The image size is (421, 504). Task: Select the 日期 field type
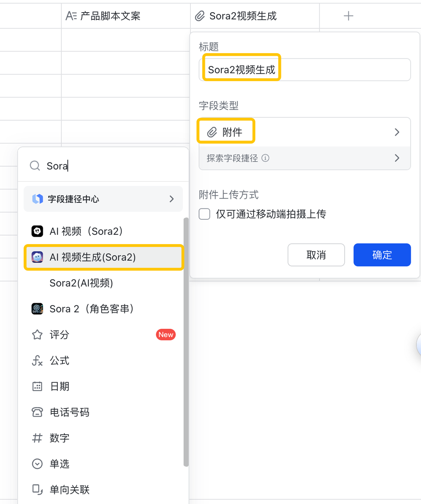click(103, 386)
